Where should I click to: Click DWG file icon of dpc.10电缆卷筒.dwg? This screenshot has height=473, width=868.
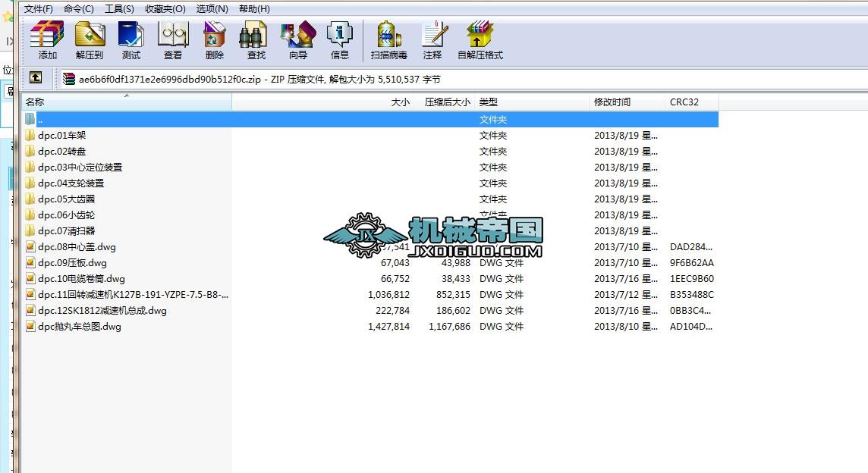(30, 279)
